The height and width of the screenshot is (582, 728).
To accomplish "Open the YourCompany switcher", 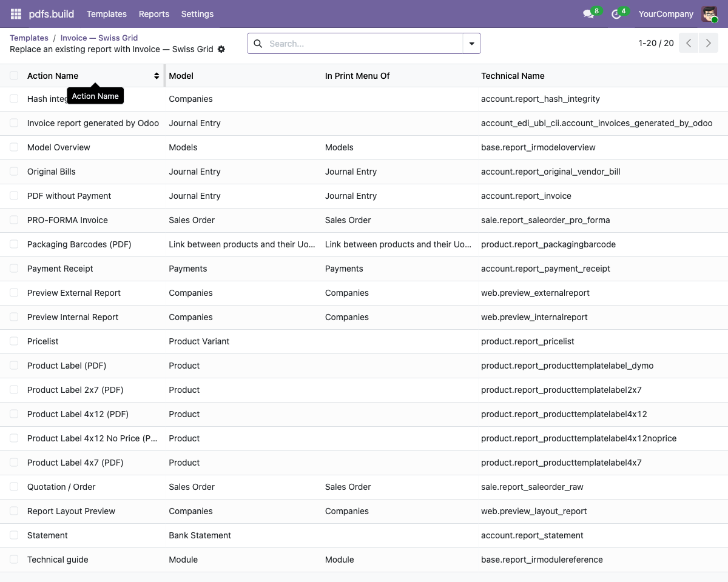I will click(666, 14).
